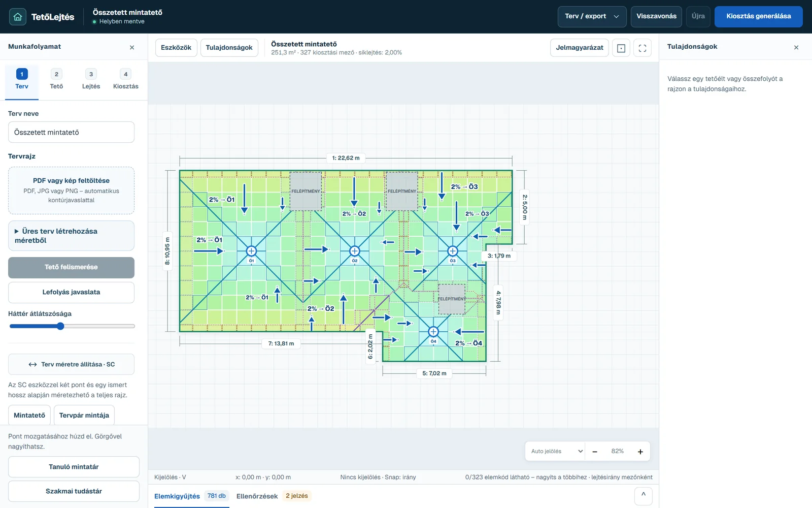Click the TetőLejtés home logo icon
This screenshot has width=812, height=508.
[18, 17]
